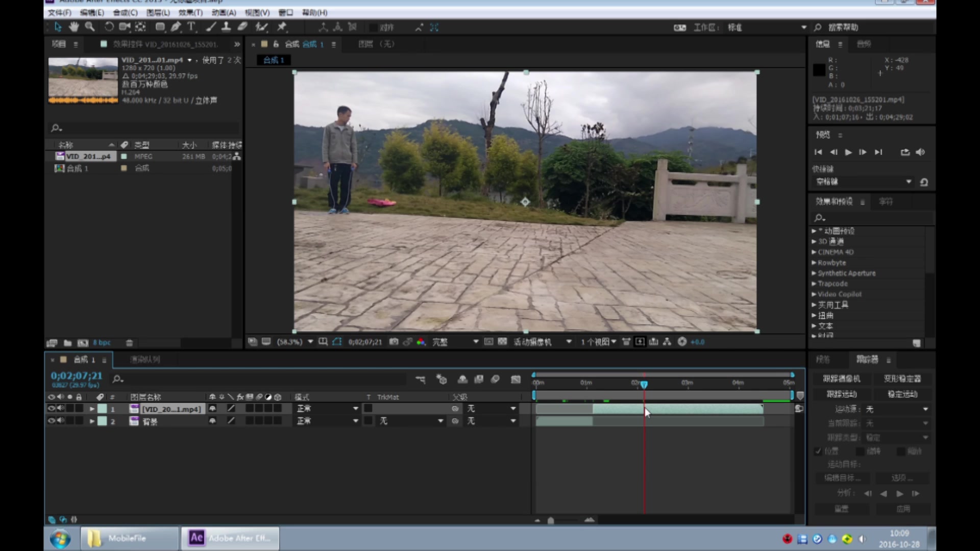Image resolution: width=980 pixels, height=551 pixels.
Task: Click the Camera tool icon
Action: coord(124,27)
